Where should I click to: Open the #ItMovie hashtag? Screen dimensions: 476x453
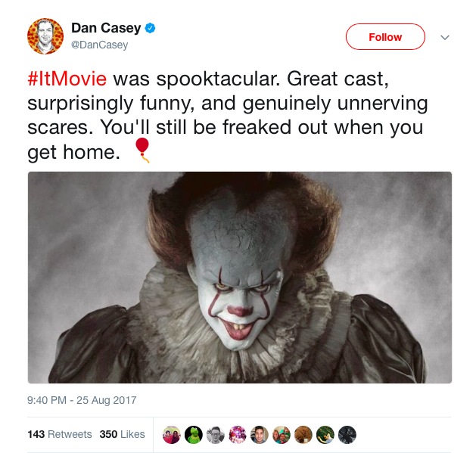[x=67, y=79]
